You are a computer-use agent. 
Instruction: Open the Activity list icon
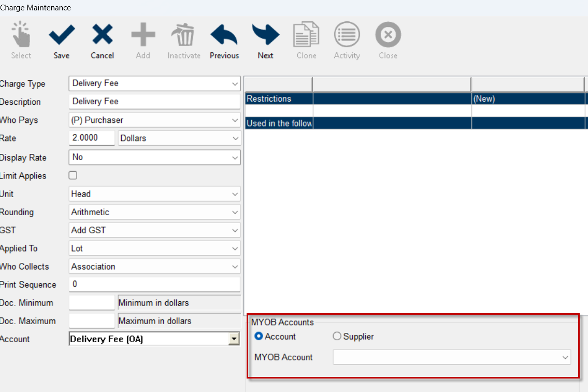347,36
